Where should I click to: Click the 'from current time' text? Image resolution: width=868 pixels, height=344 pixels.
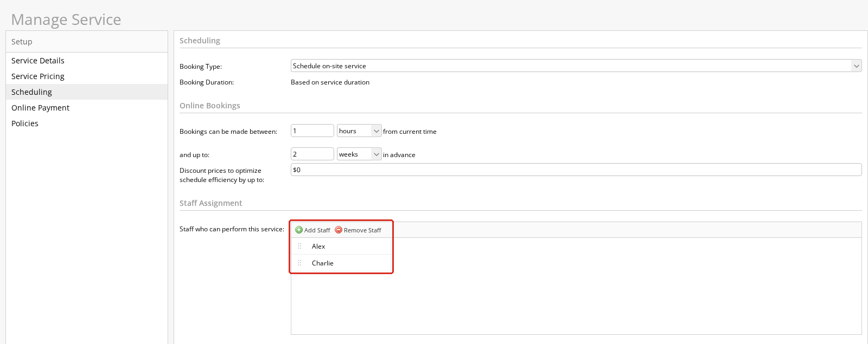point(410,132)
